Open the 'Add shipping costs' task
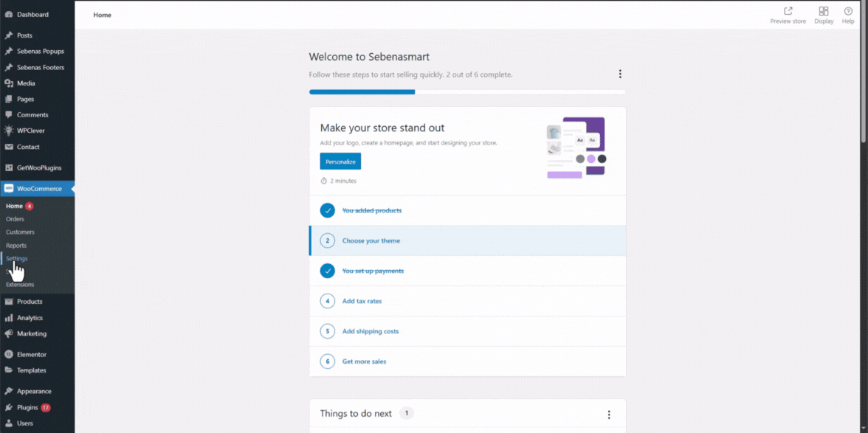This screenshot has width=868, height=433. pyautogui.click(x=468, y=331)
